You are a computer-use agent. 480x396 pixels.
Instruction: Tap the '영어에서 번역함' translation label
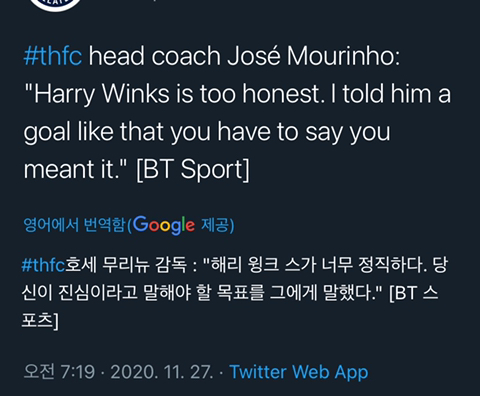(x=74, y=225)
